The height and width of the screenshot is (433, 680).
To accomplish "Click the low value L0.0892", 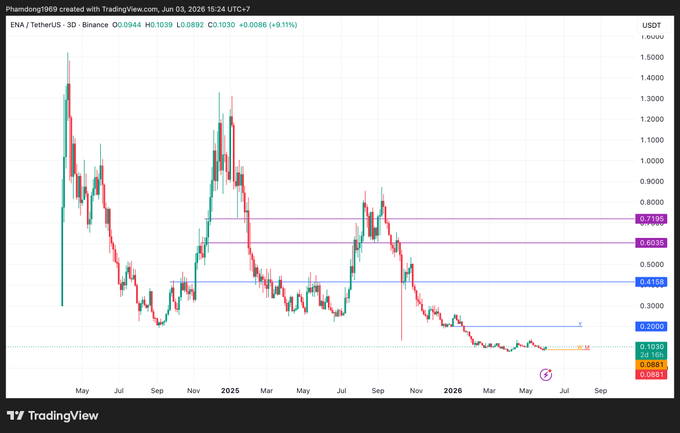I will 190,25.
